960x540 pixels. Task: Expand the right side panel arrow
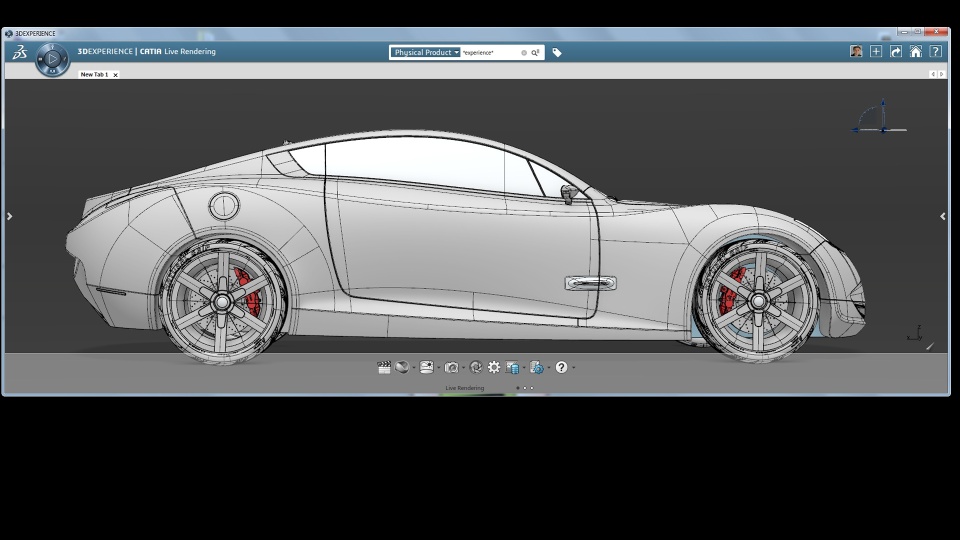click(x=942, y=216)
